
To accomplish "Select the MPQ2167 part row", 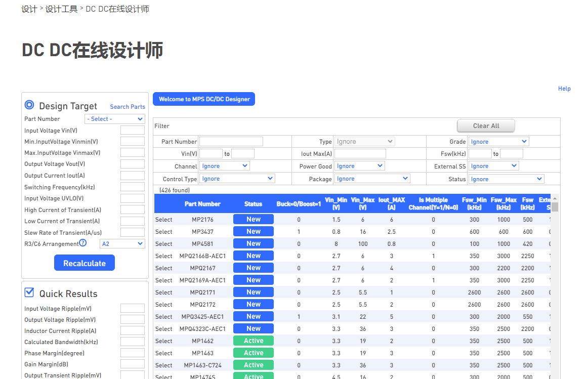I will coord(164,268).
